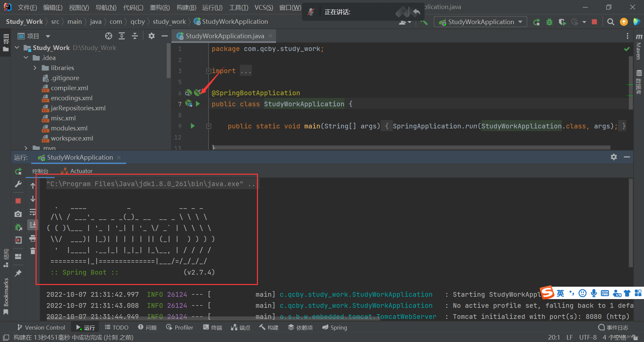Viewport: 644px width, 342px height.
Task: Expand the libraries folder
Action: [35, 68]
